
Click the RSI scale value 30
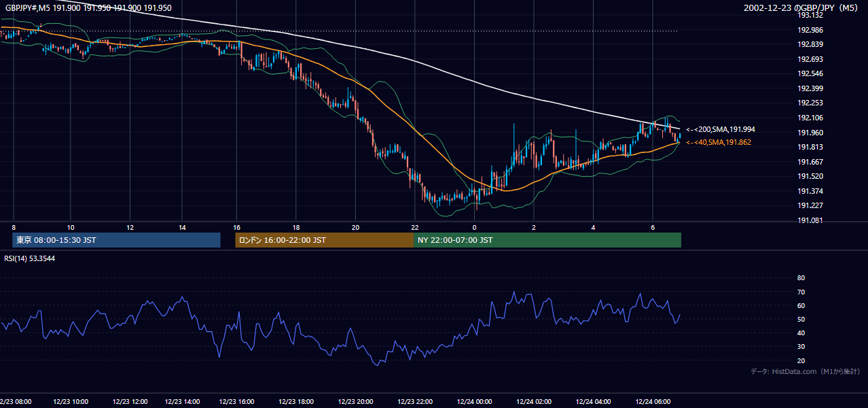point(801,346)
